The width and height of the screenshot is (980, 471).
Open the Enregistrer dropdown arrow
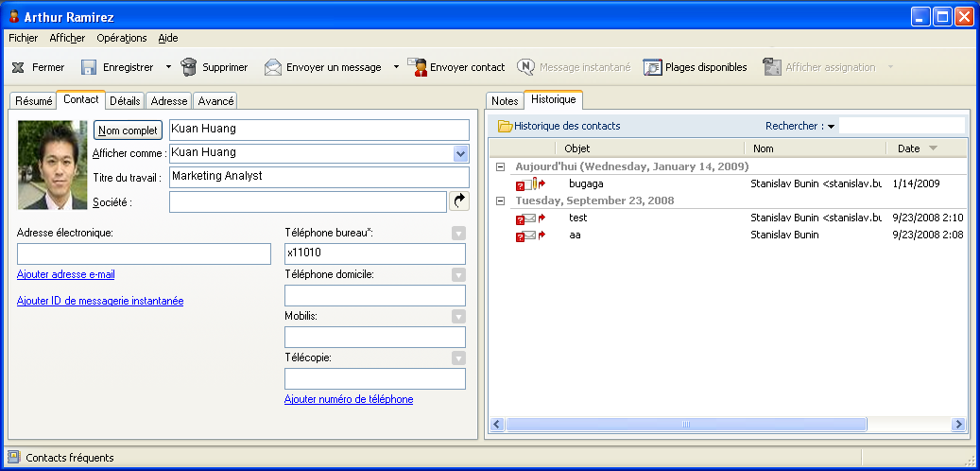click(x=168, y=67)
